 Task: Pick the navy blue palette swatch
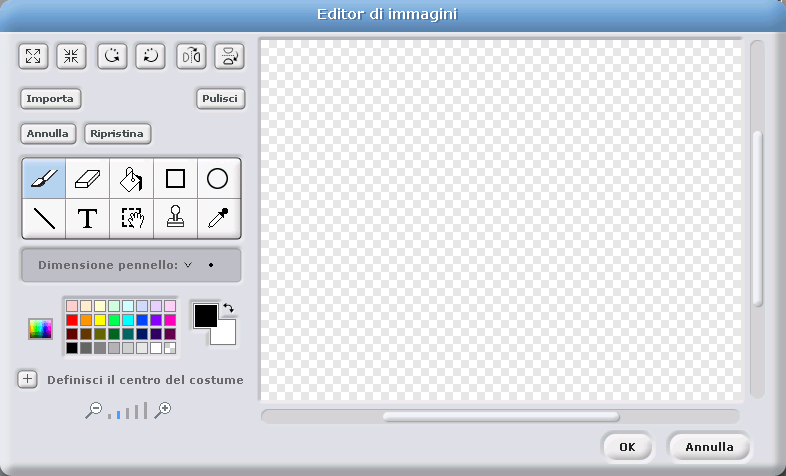click(x=142, y=334)
